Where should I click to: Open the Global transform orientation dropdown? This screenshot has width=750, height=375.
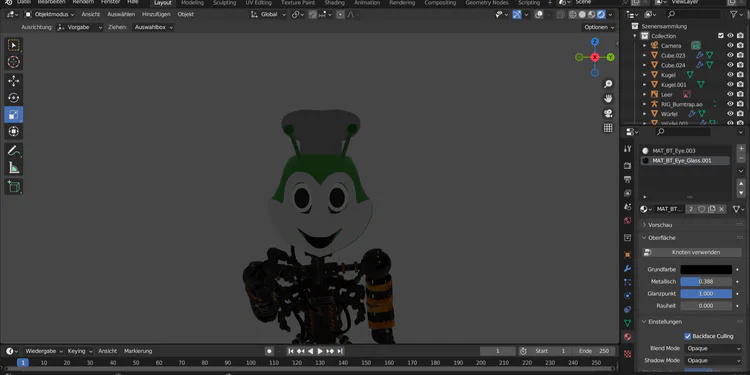268,14
